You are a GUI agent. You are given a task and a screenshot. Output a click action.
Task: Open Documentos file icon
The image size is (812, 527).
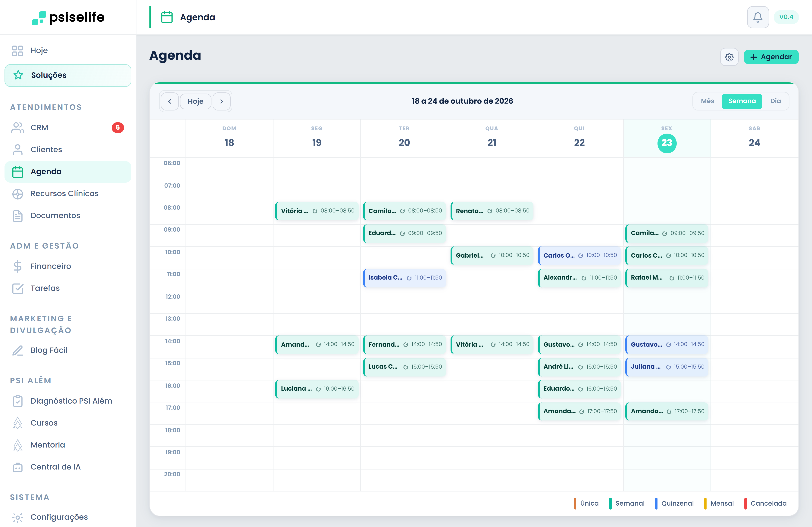coord(17,215)
